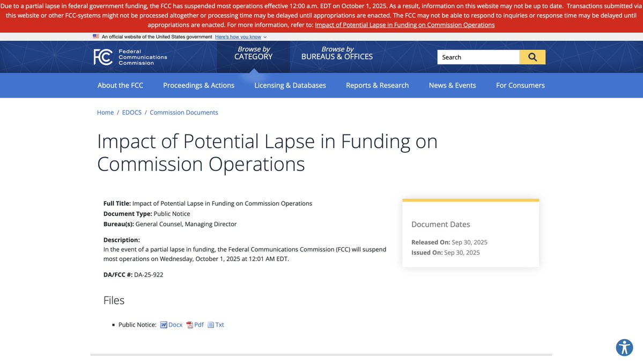643x364 pixels.
Task: Open Browse by Category menu
Action: [254, 53]
